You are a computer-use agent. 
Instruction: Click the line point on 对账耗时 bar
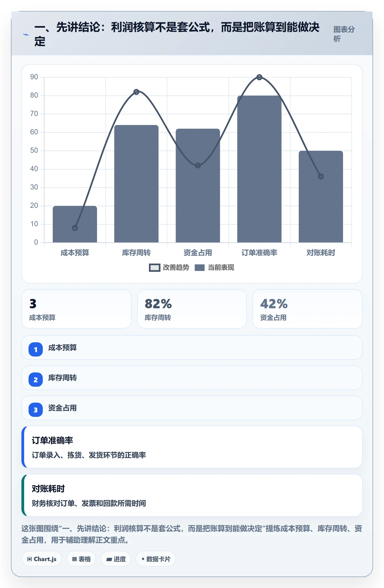[321, 176]
